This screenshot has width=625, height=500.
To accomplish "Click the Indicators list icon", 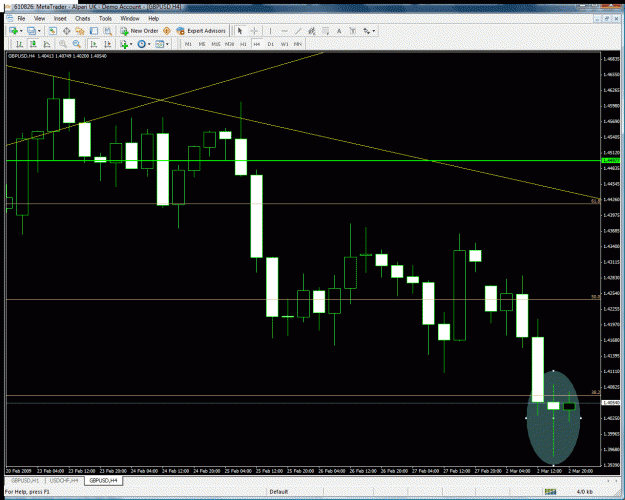I will coord(124,44).
